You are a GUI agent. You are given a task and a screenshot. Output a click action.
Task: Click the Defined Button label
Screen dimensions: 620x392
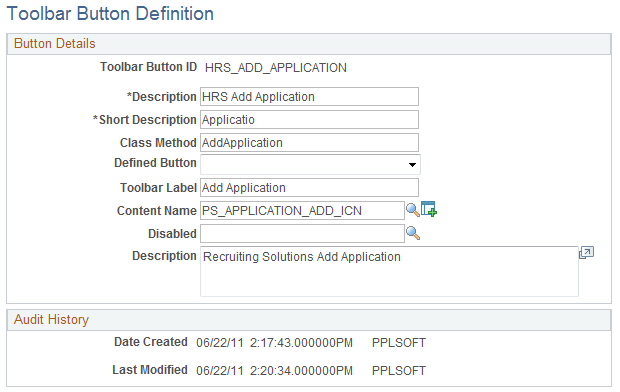155,163
